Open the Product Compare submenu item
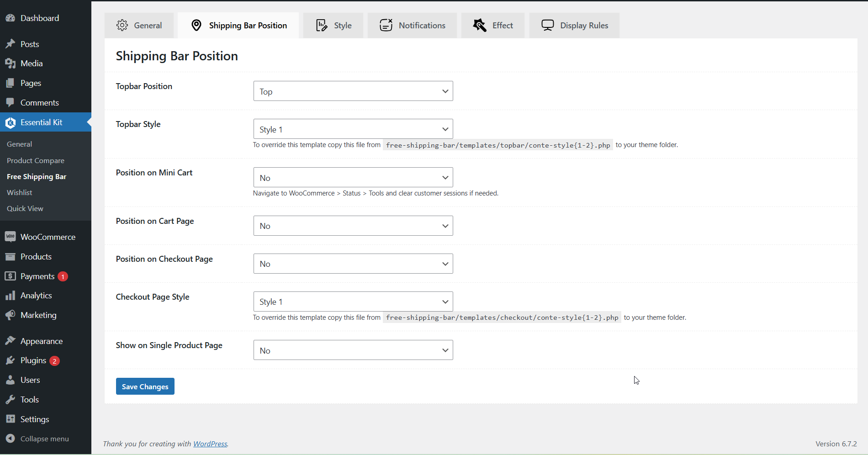Image resolution: width=868 pixels, height=455 pixels. coord(36,161)
